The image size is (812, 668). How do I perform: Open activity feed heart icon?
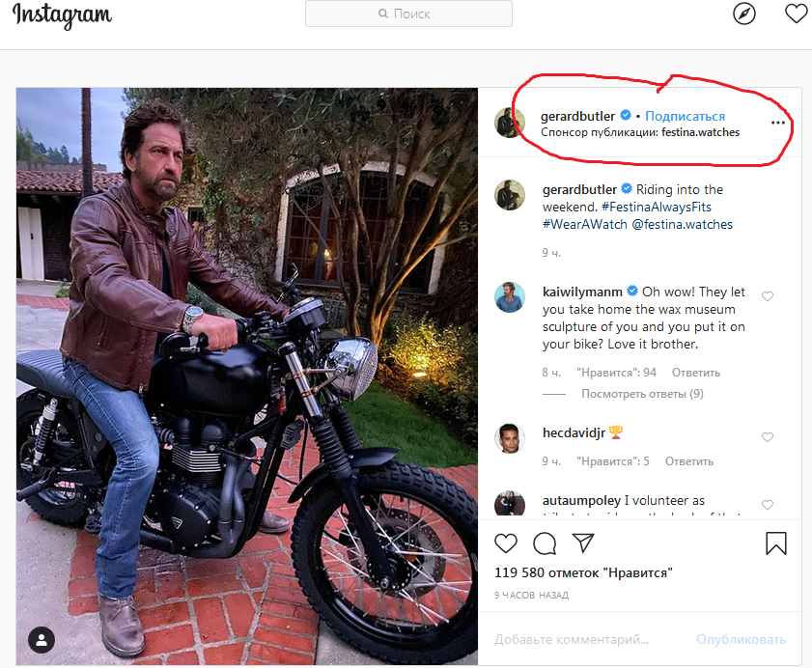(796, 14)
